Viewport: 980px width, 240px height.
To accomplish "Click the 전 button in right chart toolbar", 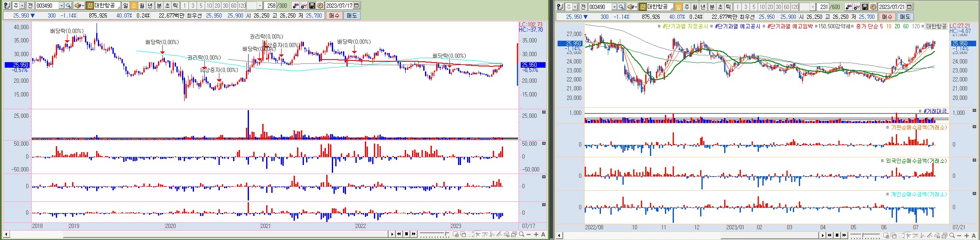I will (583, 6).
